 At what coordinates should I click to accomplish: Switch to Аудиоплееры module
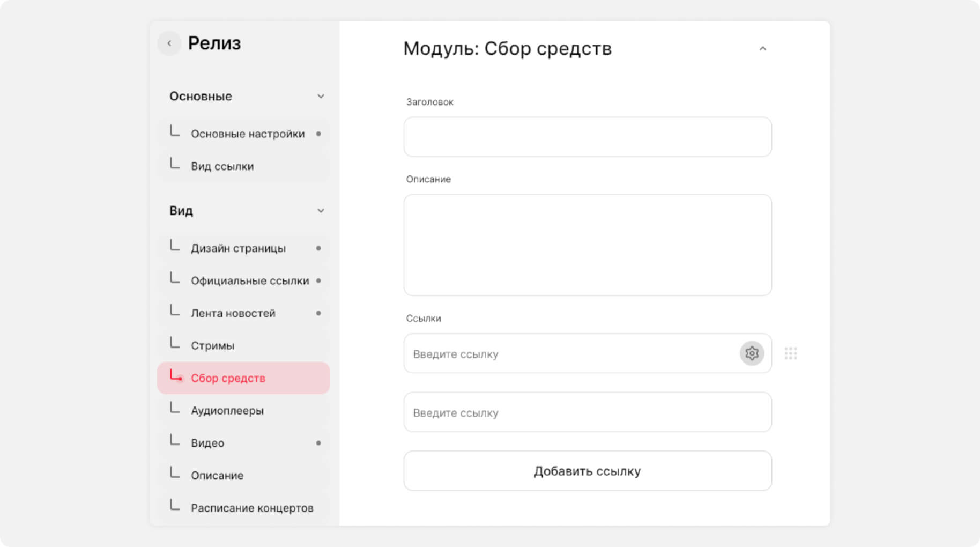[x=227, y=411]
